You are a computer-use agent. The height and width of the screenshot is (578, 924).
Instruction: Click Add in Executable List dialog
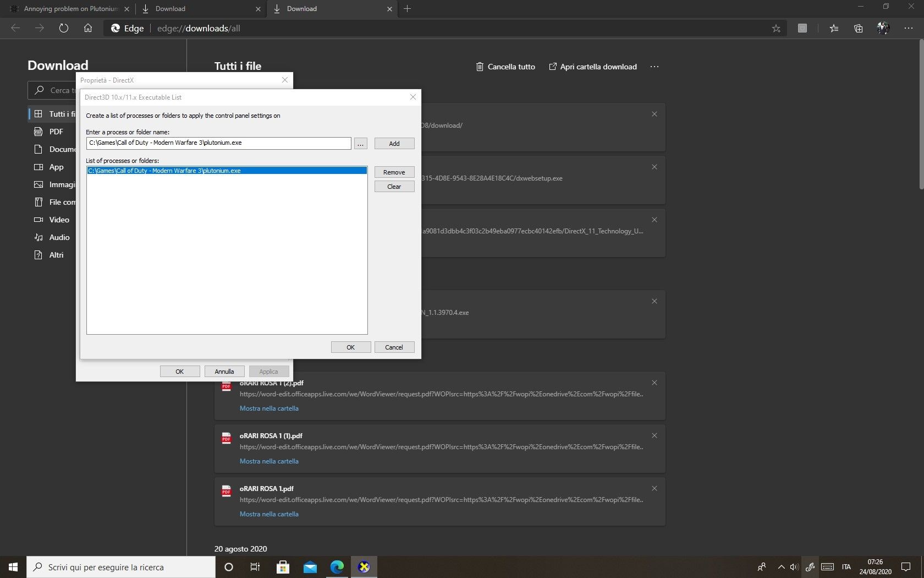(x=394, y=144)
